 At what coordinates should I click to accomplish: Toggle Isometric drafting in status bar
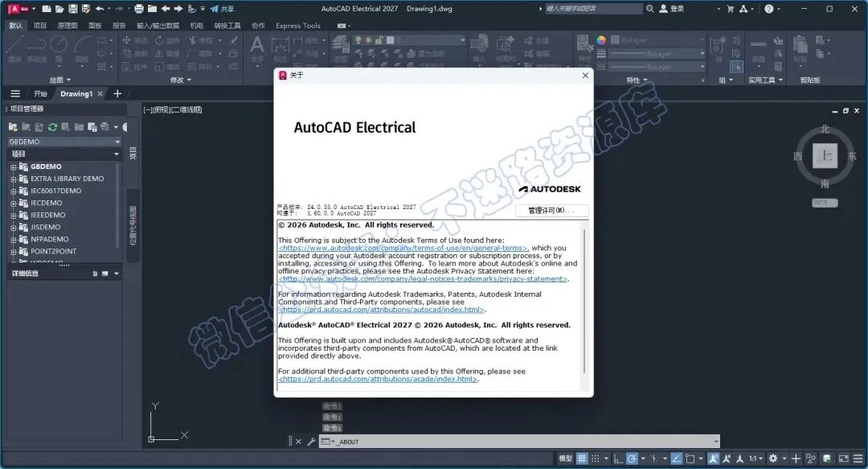653,459
